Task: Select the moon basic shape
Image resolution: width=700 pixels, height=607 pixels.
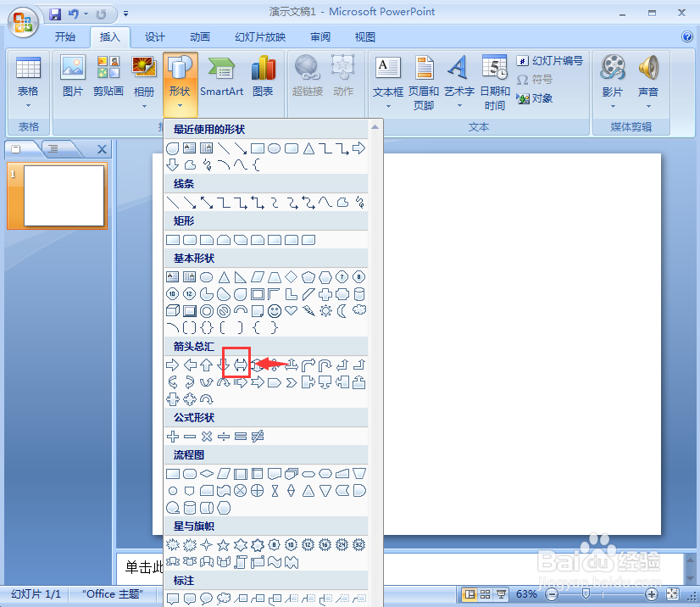Action: pos(342,310)
